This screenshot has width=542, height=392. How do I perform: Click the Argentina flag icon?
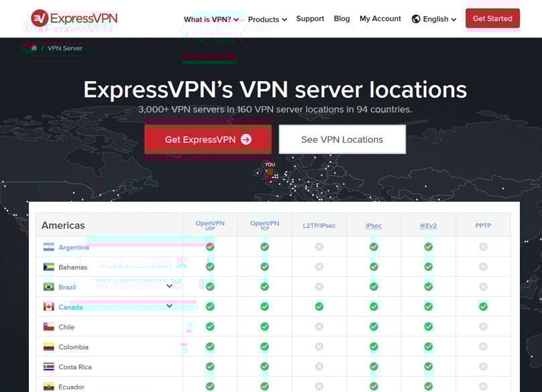point(49,247)
